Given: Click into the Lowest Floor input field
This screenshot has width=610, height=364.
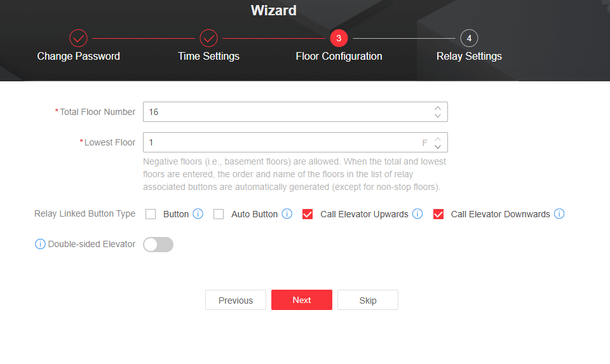Looking at the screenshot, I should 280,142.
